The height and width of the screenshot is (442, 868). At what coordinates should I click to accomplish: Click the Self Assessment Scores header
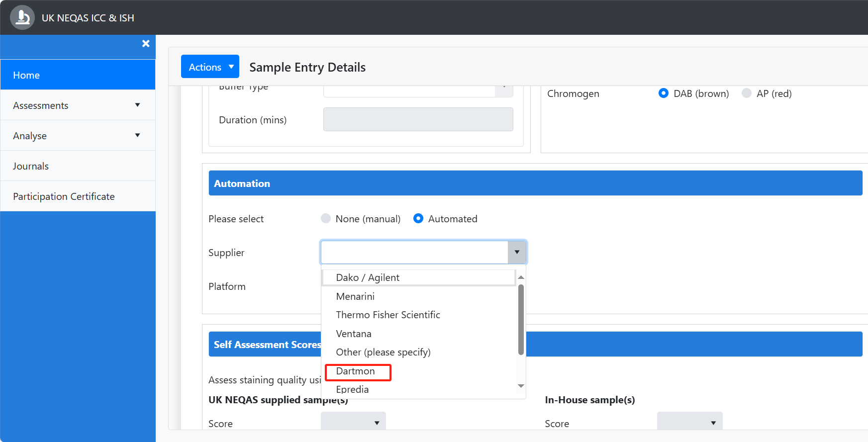pos(535,344)
